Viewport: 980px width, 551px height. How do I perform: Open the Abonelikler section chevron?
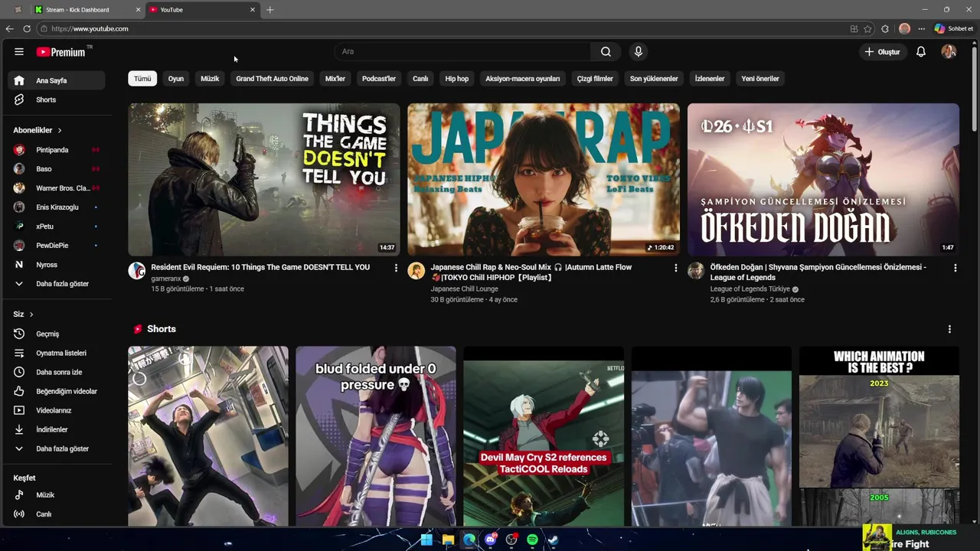pyautogui.click(x=59, y=130)
